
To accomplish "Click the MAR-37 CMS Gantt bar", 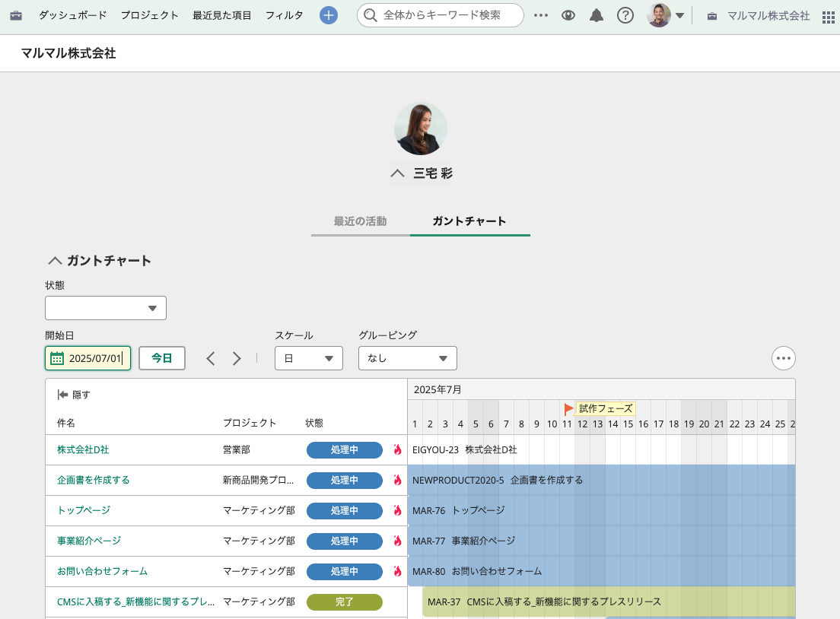I will [x=609, y=602].
